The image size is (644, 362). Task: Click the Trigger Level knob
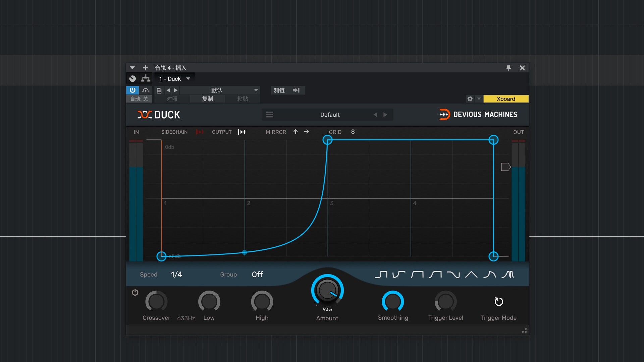pos(445,302)
